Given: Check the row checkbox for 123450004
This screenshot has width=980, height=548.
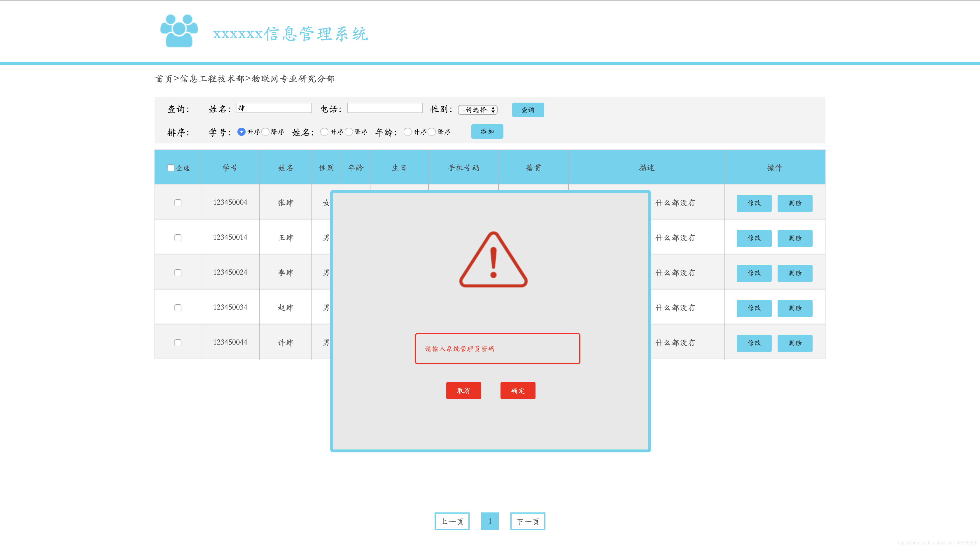Looking at the screenshot, I should [x=178, y=203].
